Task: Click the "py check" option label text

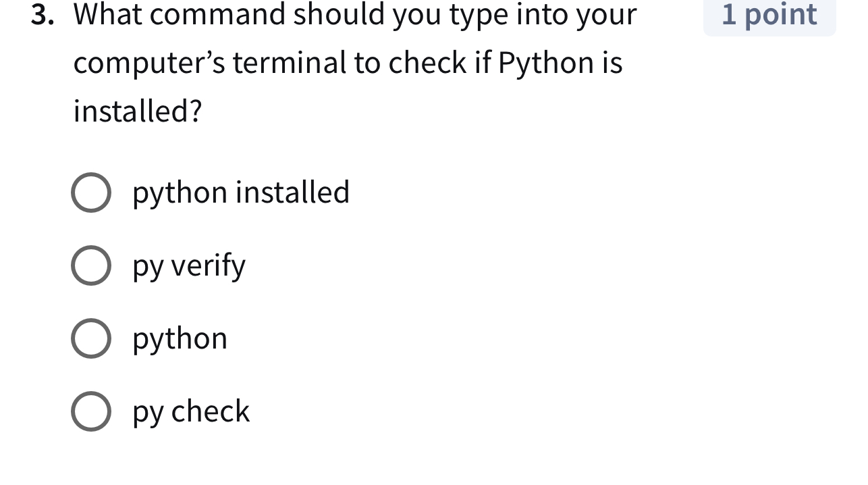Action: (x=190, y=411)
